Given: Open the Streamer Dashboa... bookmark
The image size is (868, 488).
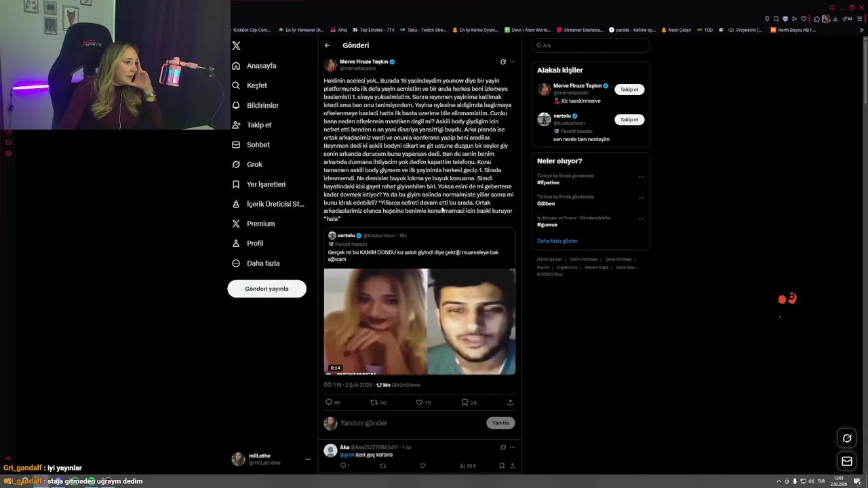Looking at the screenshot, I should click(579, 30).
